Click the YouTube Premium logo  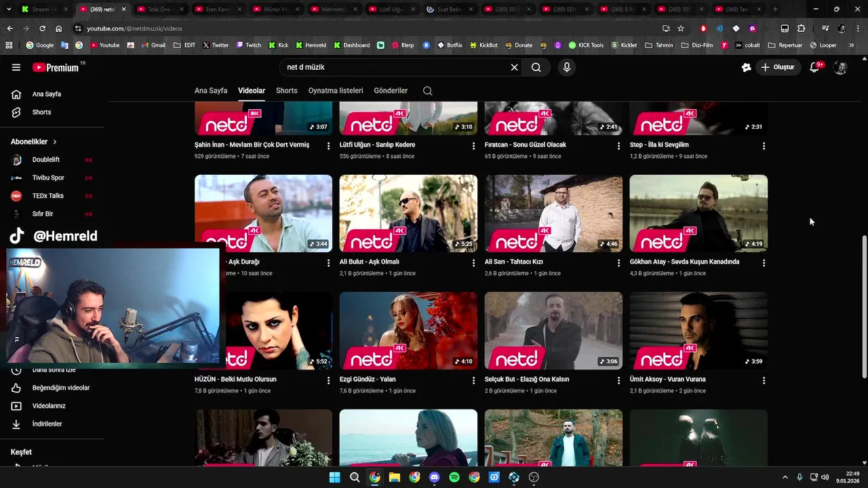[x=56, y=67]
